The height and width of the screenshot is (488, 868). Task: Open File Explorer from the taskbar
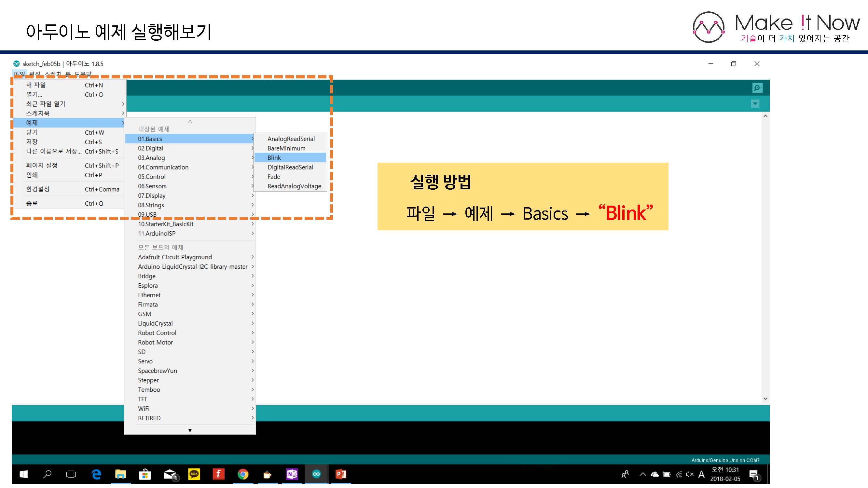point(120,474)
